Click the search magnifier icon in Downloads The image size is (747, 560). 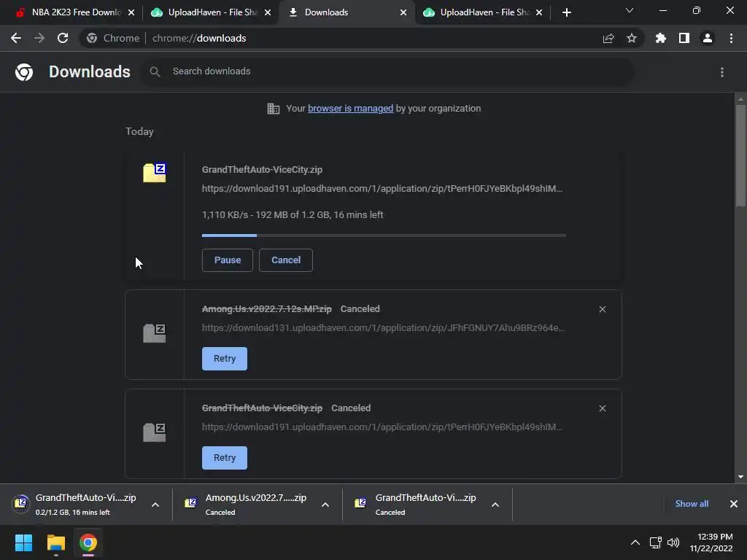coord(155,71)
